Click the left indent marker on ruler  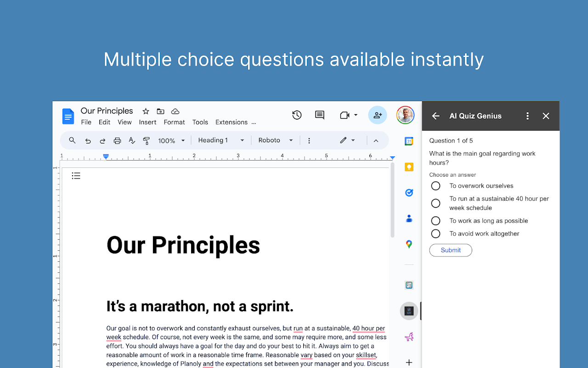pos(106,157)
